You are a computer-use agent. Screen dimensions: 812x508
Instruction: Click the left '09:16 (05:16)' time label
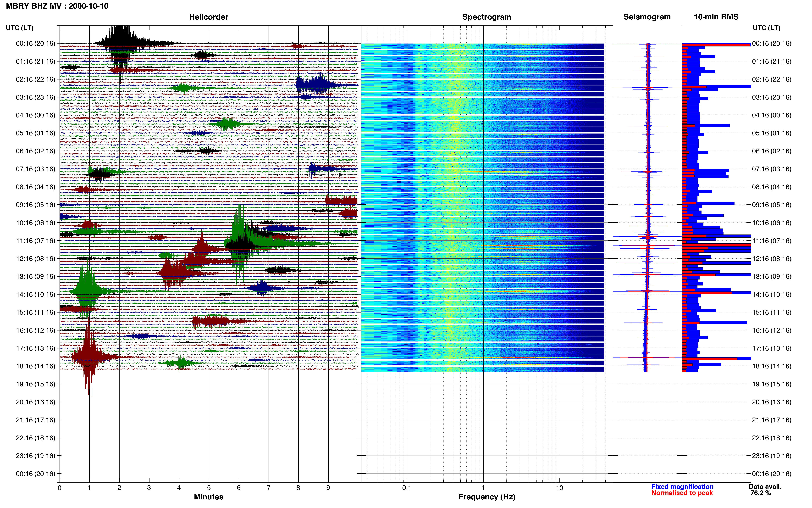click(35, 205)
